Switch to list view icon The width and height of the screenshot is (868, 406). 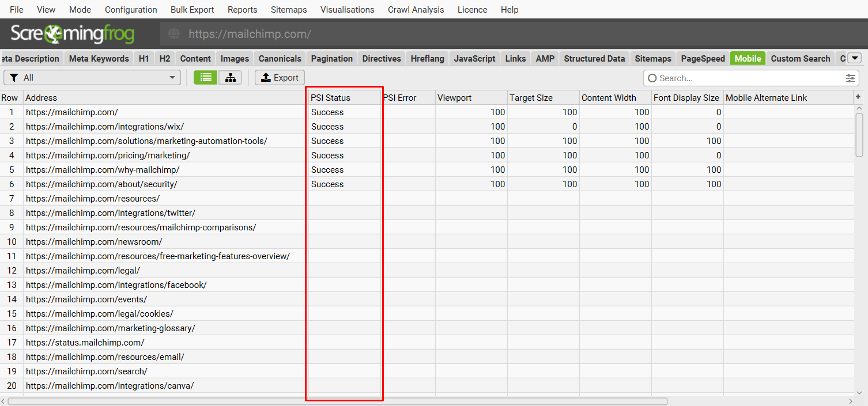[206, 78]
